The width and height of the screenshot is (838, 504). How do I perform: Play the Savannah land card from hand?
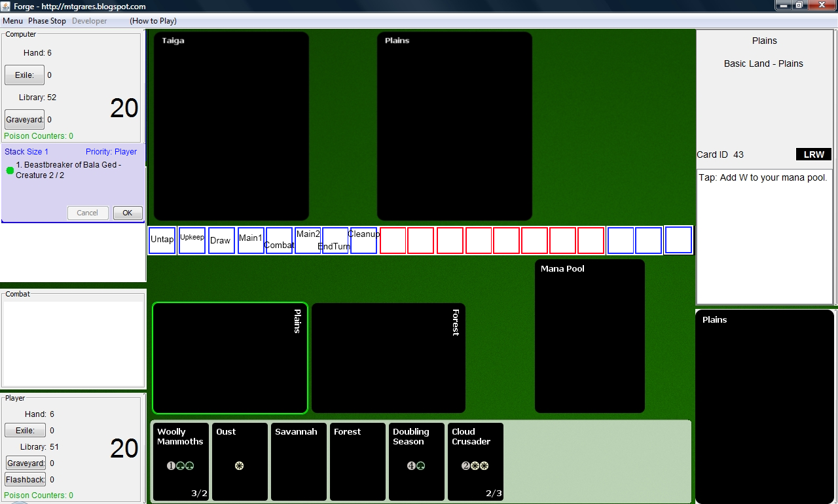click(299, 461)
